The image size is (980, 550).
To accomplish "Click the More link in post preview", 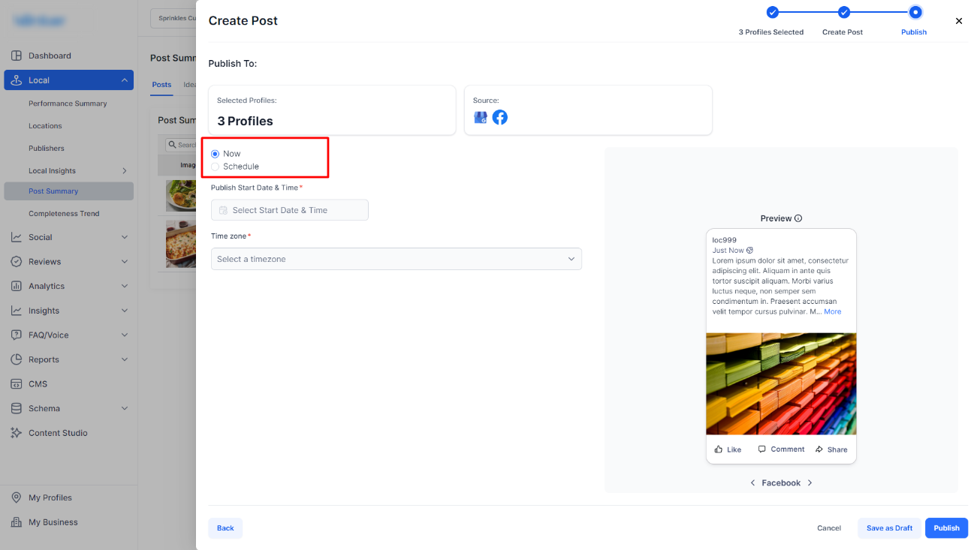I will click(832, 311).
